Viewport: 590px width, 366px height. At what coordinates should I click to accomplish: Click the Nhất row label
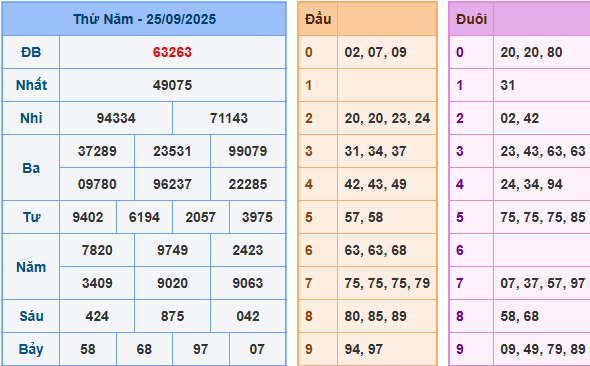click(31, 85)
